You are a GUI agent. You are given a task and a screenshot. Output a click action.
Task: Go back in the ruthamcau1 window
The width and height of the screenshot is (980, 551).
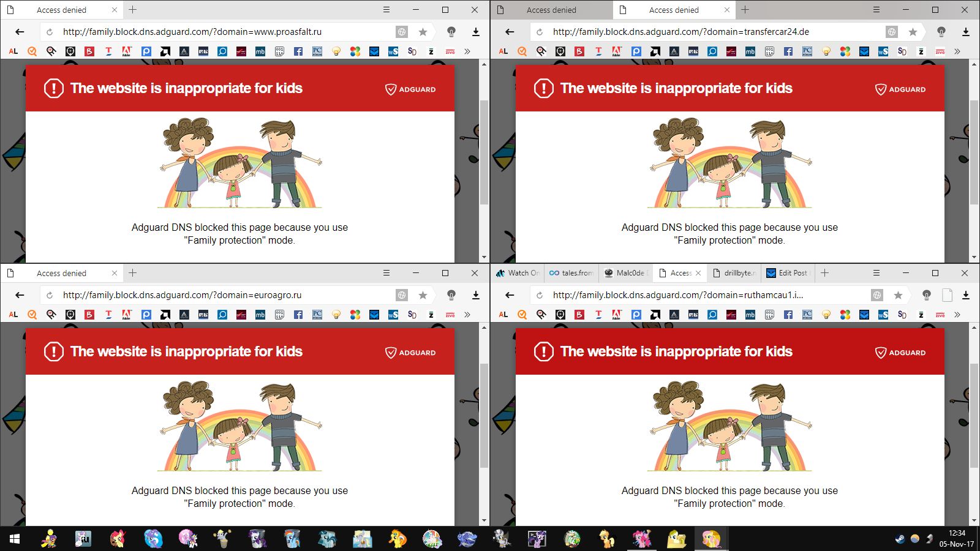pos(510,295)
